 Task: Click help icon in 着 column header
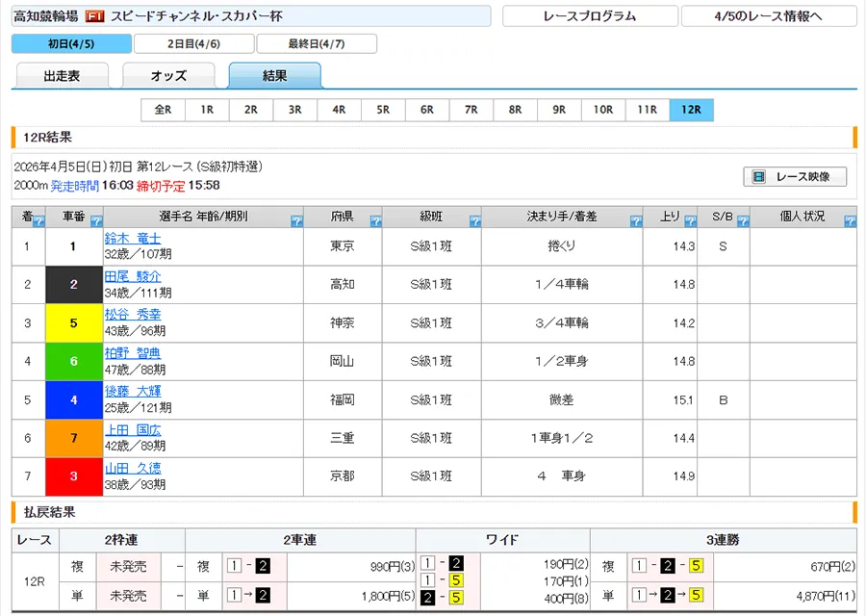38,221
